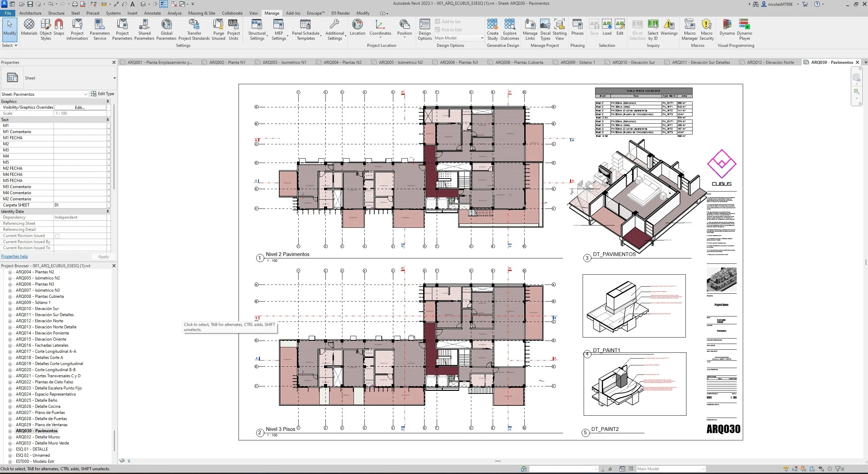Open the Warnings review
This screenshot has width=868, height=474.
point(669,27)
